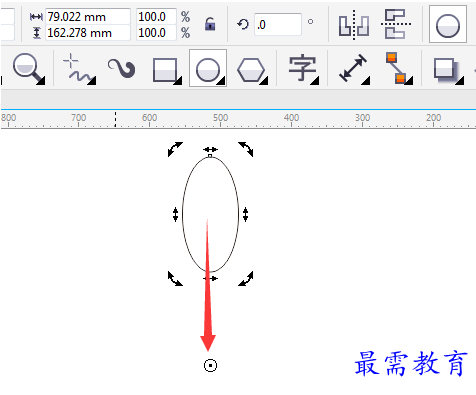Select the Zoom tool magnifier

[x=28, y=68]
